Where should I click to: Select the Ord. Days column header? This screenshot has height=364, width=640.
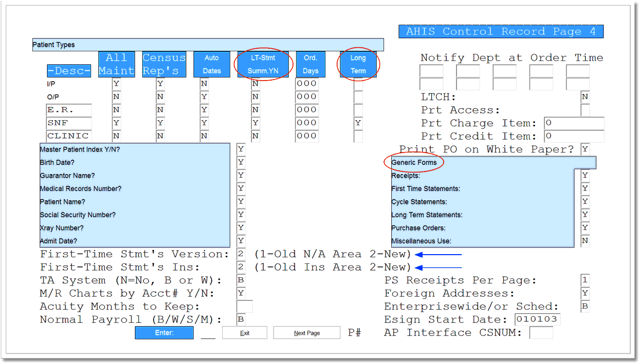[x=310, y=64]
